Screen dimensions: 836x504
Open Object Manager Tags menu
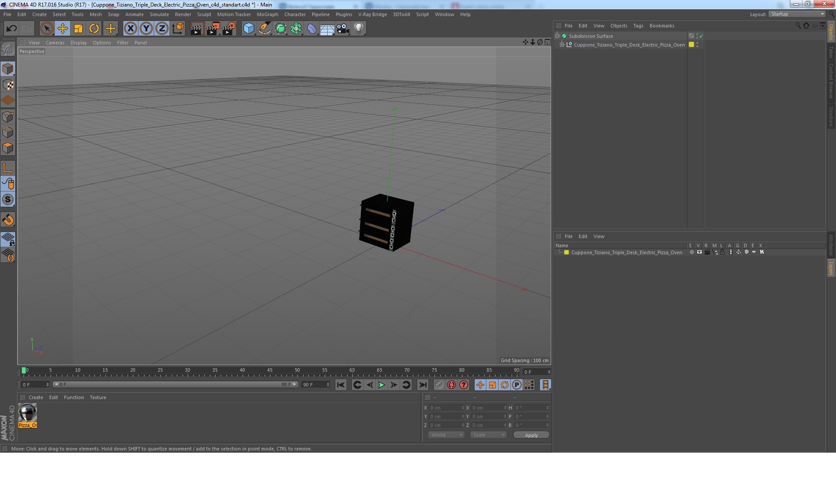[638, 26]
